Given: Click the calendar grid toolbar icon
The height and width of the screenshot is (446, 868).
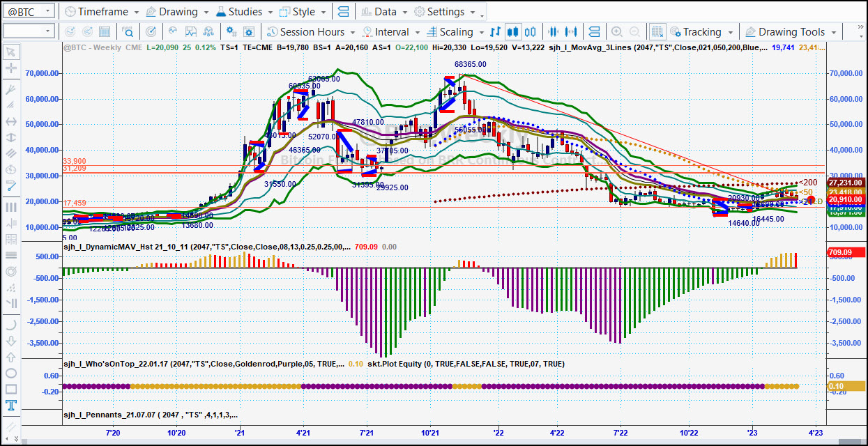Looking at the screenshot, I should tap(104, 31).
